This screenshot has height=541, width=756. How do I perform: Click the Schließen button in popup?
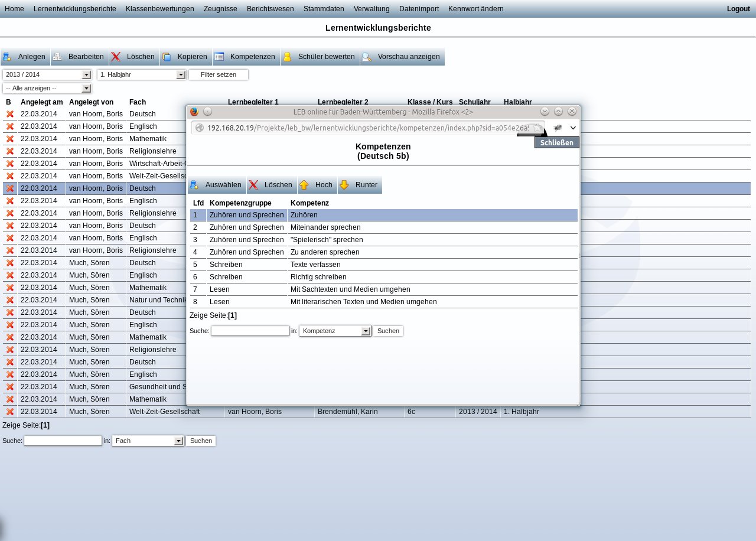[556, 142]
